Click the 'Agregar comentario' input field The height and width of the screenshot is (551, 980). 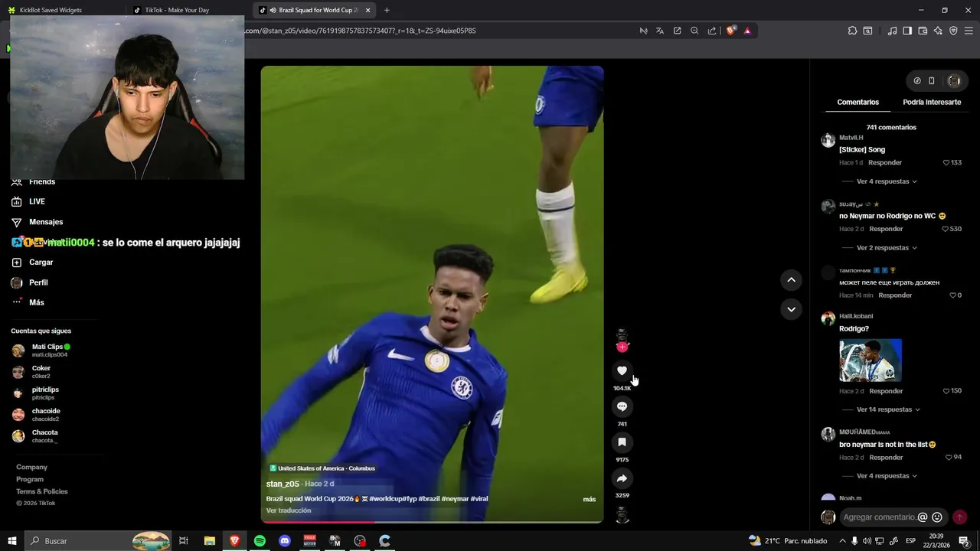coord(879,517)
